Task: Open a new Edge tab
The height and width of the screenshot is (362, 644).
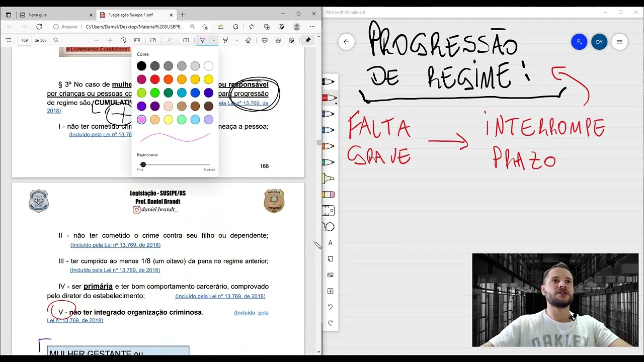Action: 183,15
